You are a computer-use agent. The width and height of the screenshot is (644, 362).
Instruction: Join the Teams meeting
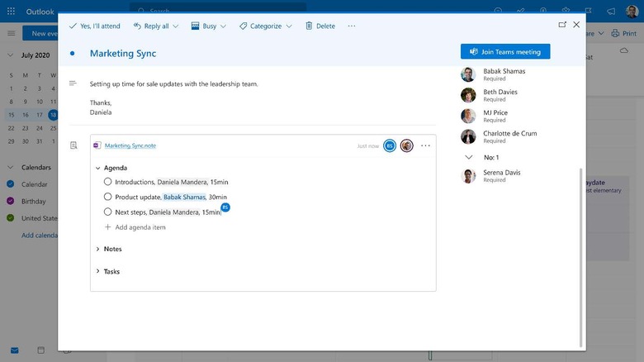(505, 52)
